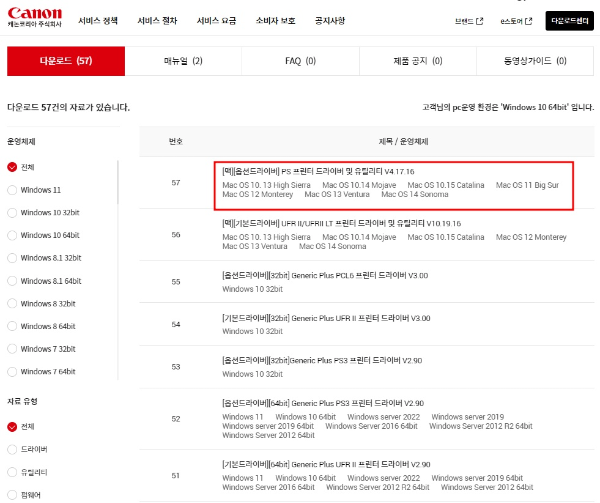This screenshot has height=503, width=600.
Task: Select the Windows 8 32bit filter
Action: click(x=12, y=304)
